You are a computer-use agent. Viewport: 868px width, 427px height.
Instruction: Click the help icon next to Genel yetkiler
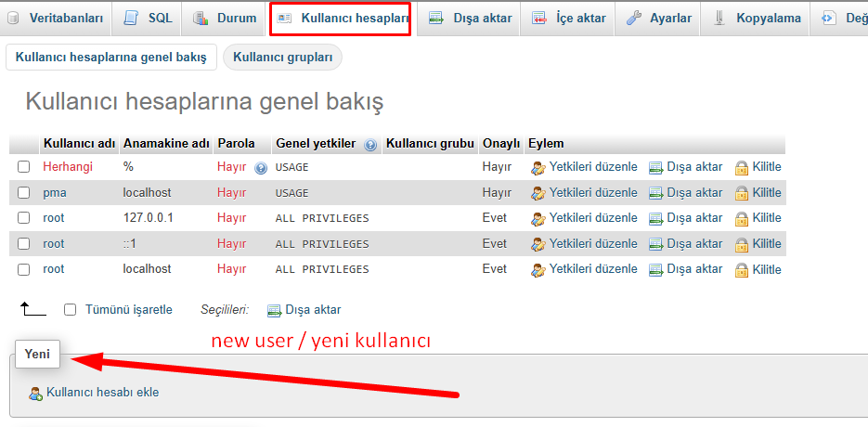[370, 145]
